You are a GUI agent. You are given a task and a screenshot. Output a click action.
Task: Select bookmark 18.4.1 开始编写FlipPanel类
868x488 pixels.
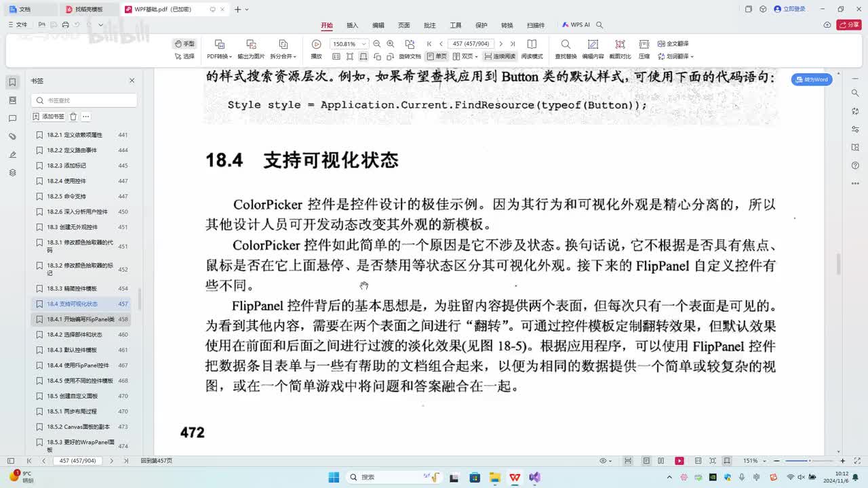(x=81, y=319)
